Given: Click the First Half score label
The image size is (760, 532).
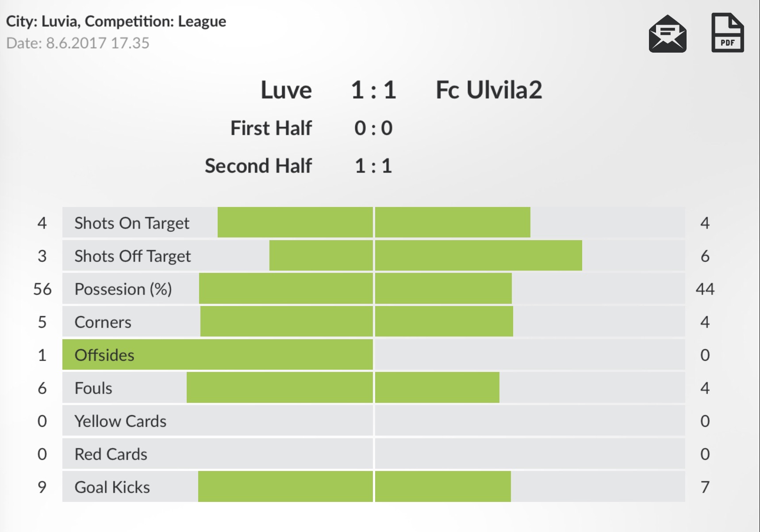Looking at the screenshot, I should tap(271, 128).
